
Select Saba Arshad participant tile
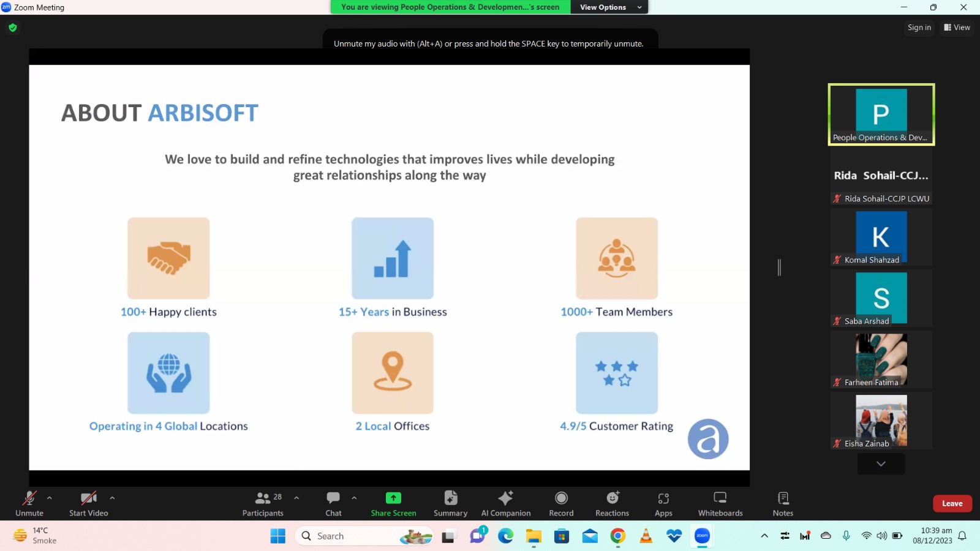pos(881,298)
